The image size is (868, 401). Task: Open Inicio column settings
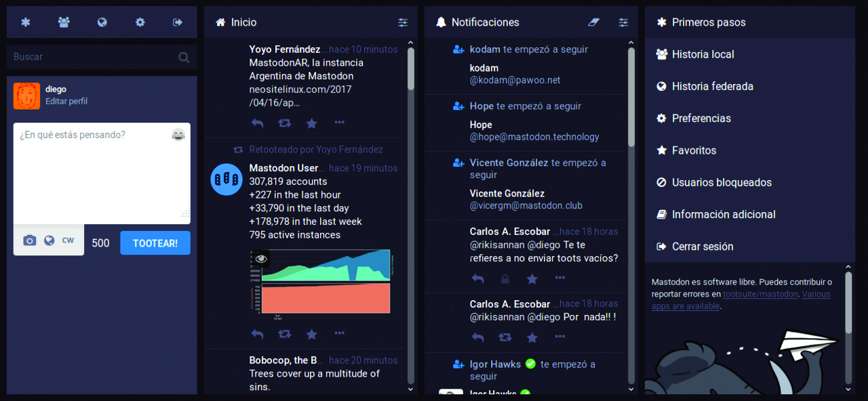click(x=403, y=22)
